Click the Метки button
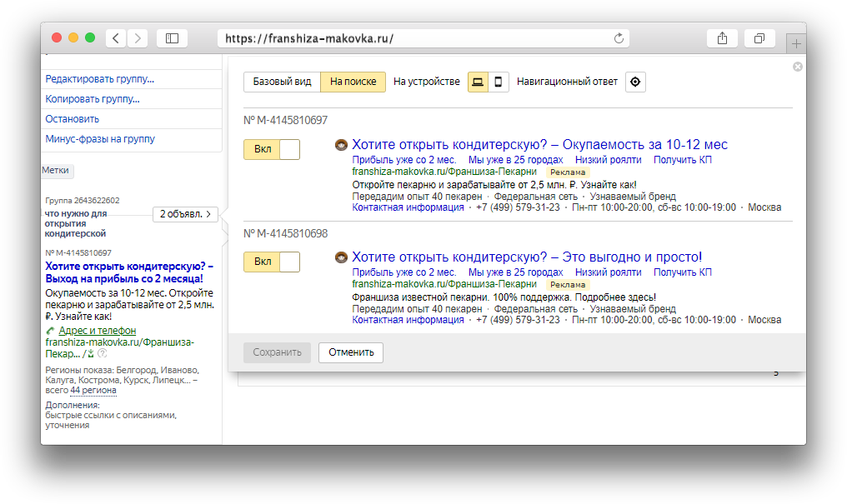Viewport: 847px width, 504px height. (x=56, y=171)
